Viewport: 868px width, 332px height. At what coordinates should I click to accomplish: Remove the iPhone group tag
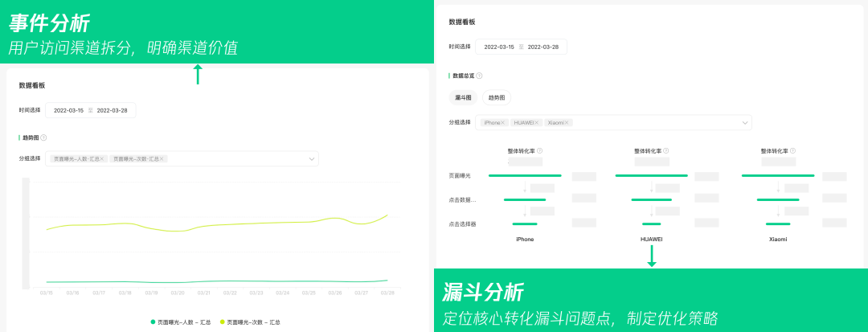pos(502,123)
